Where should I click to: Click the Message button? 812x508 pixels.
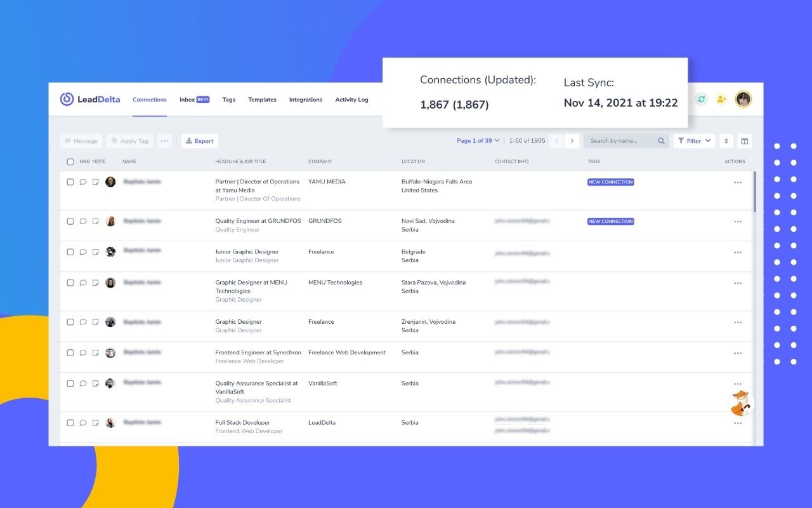tap(81, 141)
